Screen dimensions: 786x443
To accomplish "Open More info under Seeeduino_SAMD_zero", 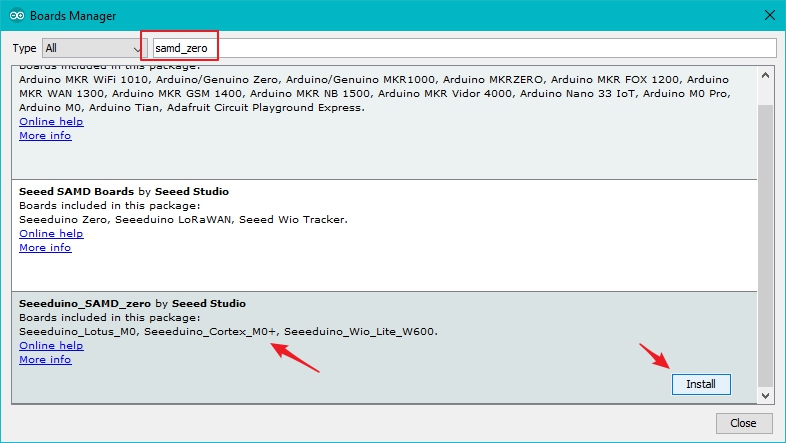I will pos(45,359).
